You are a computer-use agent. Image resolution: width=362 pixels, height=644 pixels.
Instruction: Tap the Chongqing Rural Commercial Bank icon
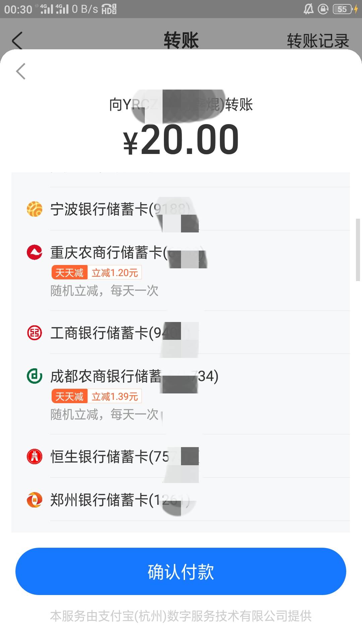click(x=35, y=252)
